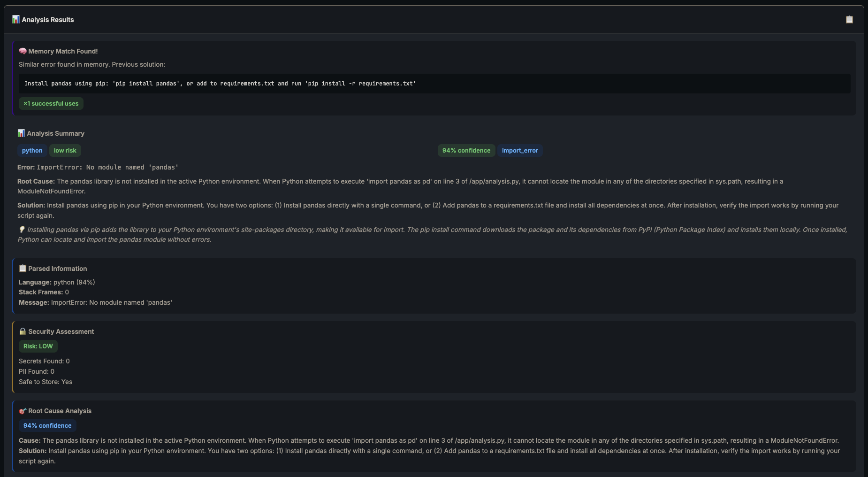
Task: Click the python language tag
Action: pos(32,151)
